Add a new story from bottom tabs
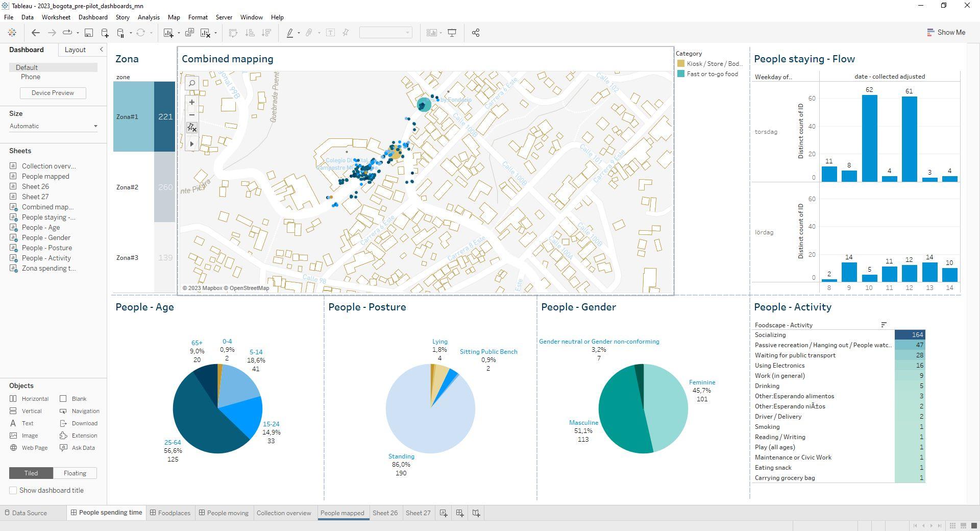 [476, 513]
